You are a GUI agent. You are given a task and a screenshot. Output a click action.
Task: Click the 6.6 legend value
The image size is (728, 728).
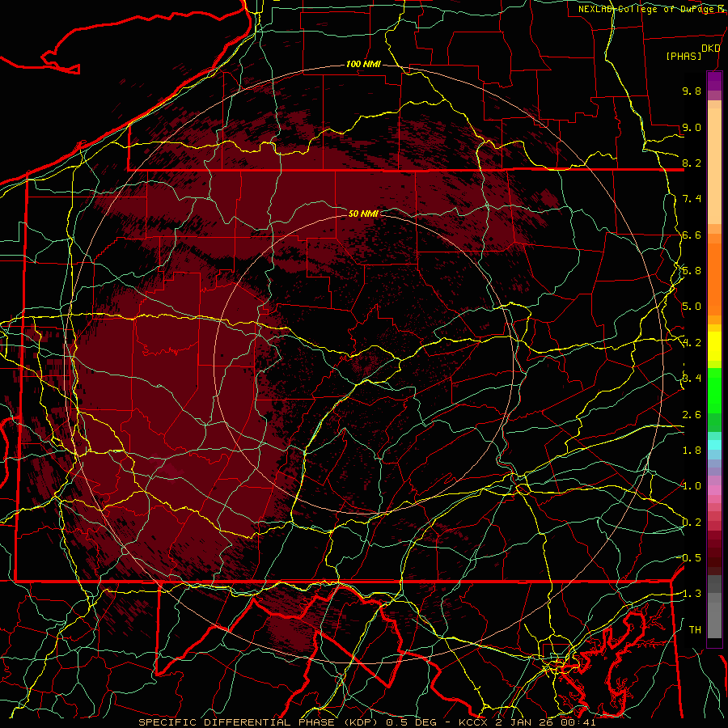pos(692,235)
